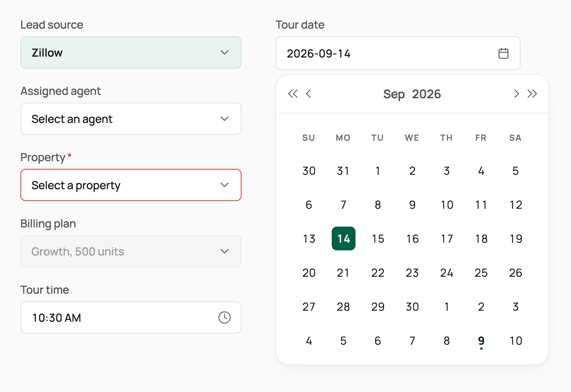This screenshot has width=571, height=392.
Task: Select October 3 in fifth calendar row
Action: point(516,306)
